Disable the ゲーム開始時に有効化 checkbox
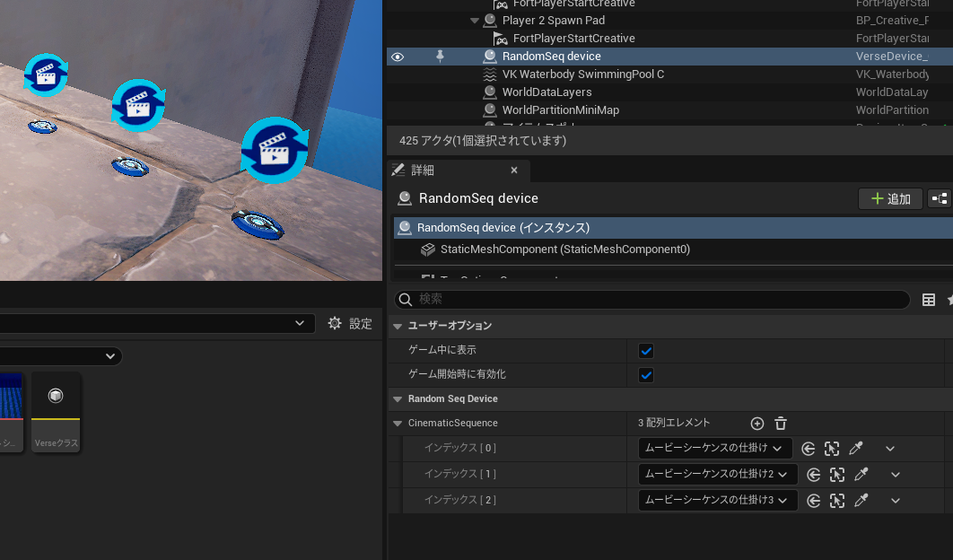The height and width of the screenshot is (560, 953). click(x=646, y=375)
